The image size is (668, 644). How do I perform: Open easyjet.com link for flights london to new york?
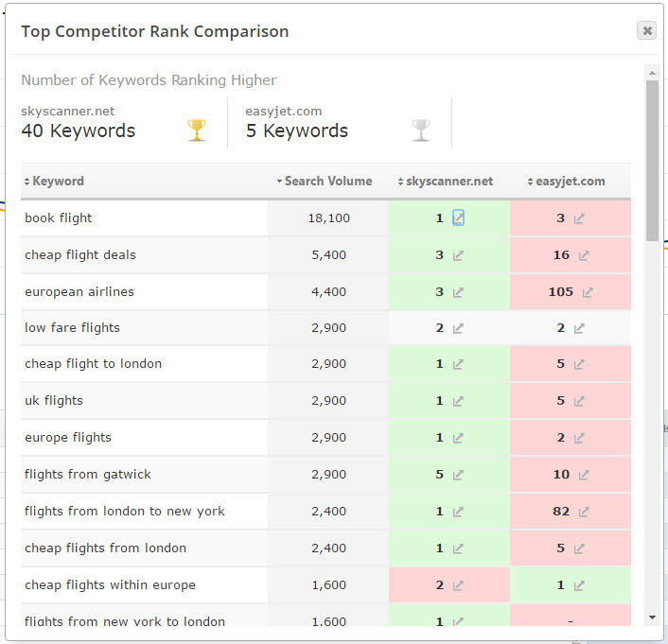coord(584,512)
